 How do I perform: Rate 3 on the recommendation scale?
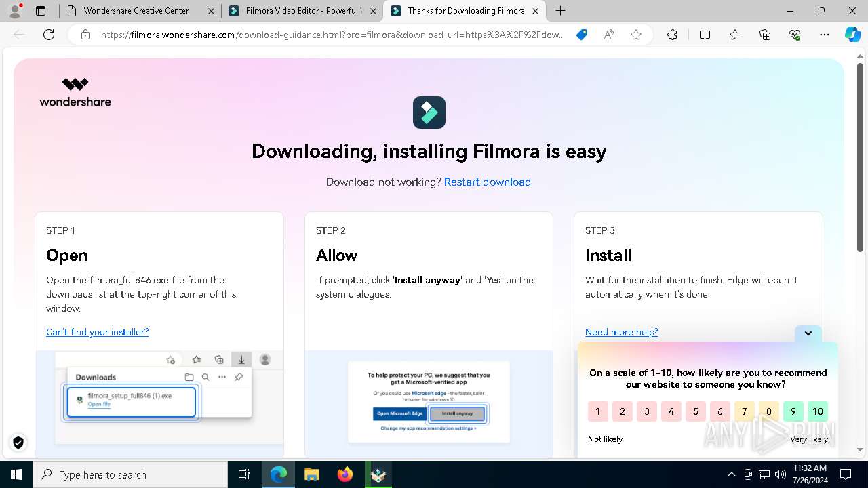(x=647, y=411)
